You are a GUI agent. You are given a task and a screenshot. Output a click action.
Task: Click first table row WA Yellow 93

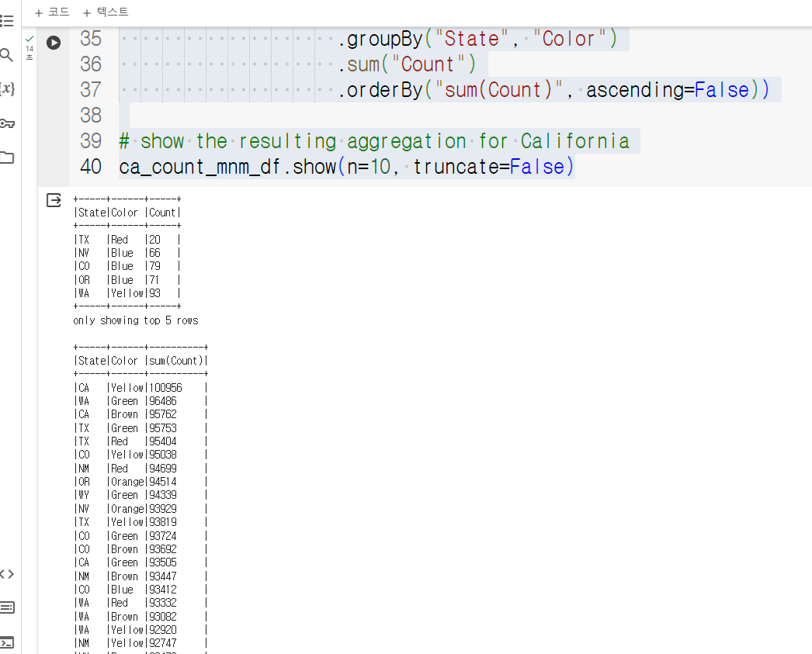(127, 293)
